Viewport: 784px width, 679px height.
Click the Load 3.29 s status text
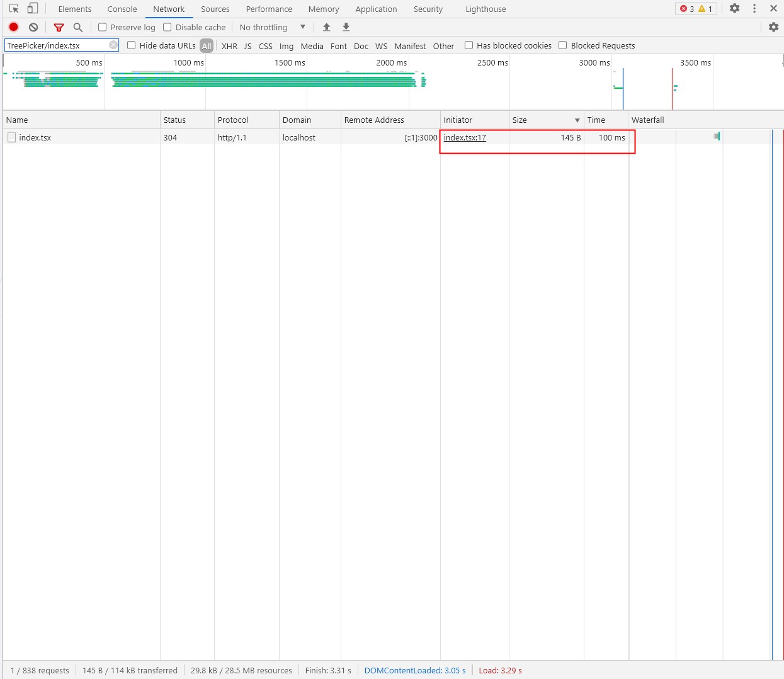[501, 670]
